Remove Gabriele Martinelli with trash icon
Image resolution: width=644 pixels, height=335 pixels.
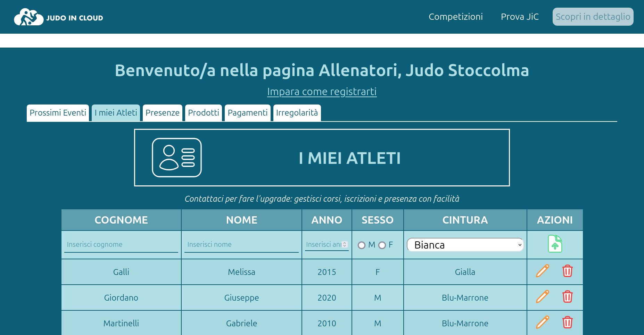coord(567,323)
